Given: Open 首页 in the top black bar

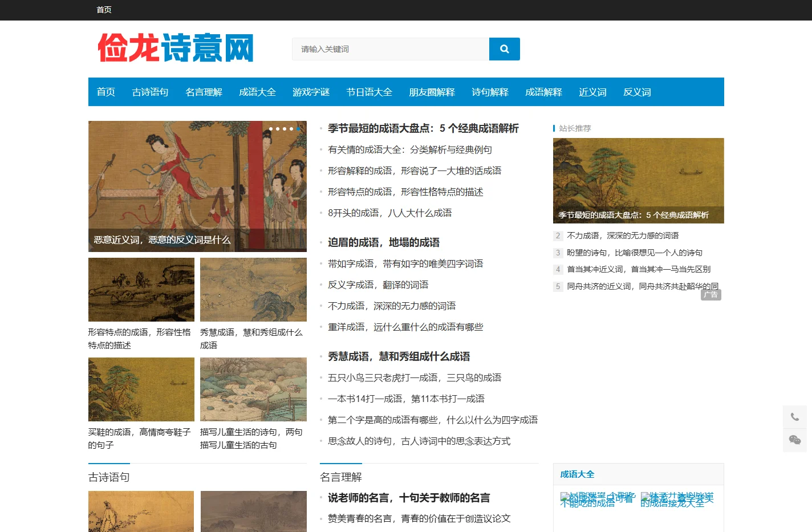Looking at the screenshot, I should pyautogui.click(x=104, y=10).
